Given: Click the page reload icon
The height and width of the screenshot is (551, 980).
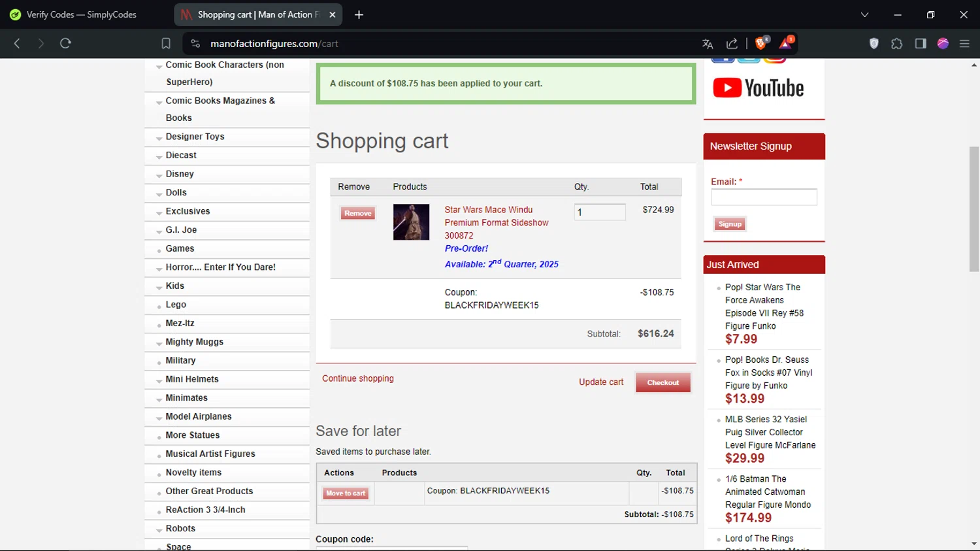Looking at the screenshot, I should point(65,43).
